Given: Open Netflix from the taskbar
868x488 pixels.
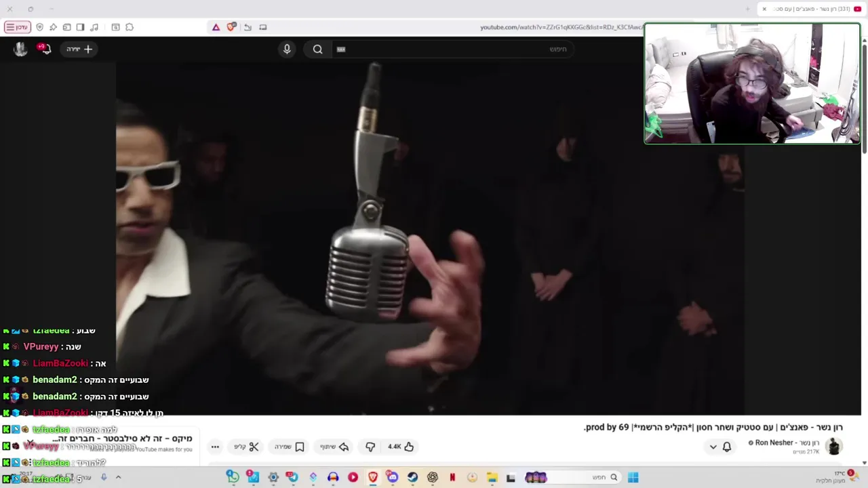Looking at the screenshot, I should [452, 477].
